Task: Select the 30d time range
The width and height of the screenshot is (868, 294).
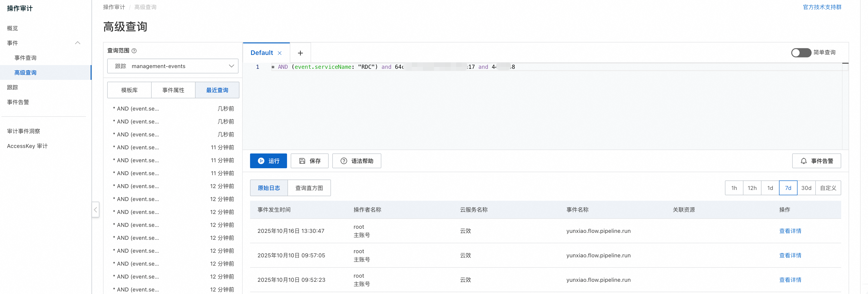Action: click(806, 188)
